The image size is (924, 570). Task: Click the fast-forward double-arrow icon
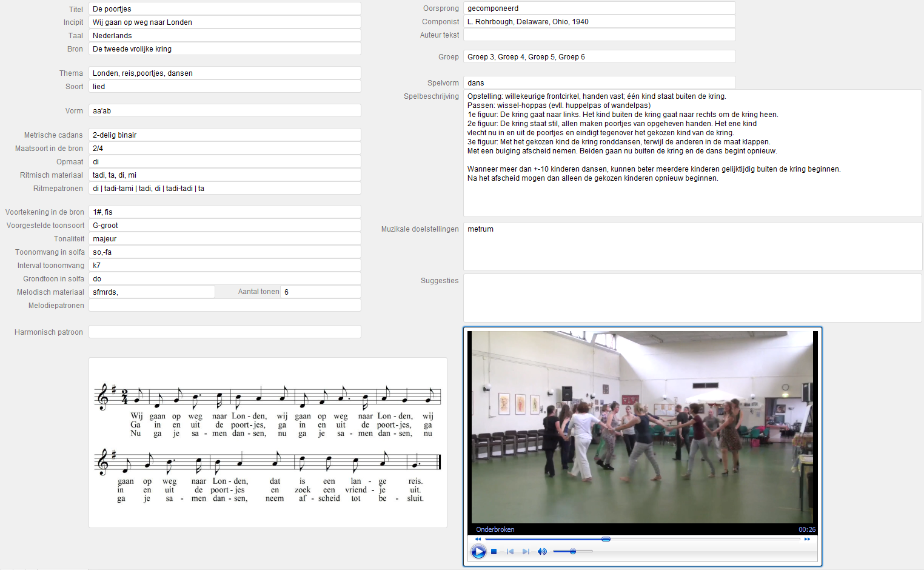807,539
